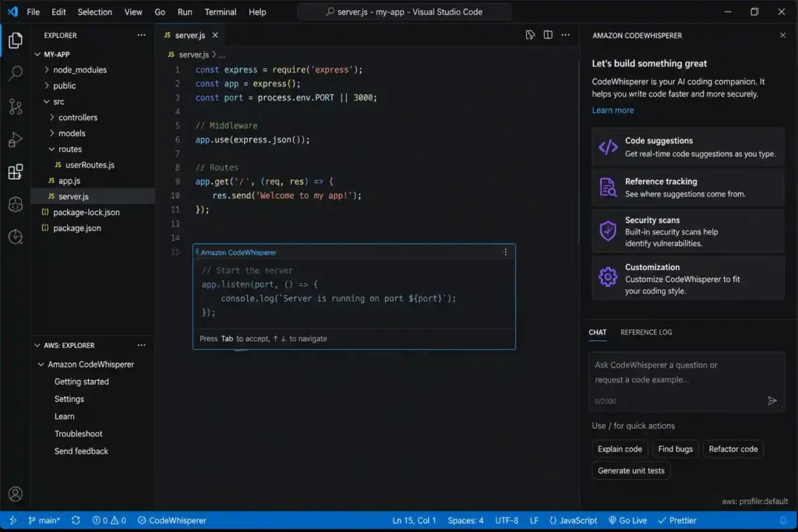Collapse the AWS: Explorer section
The image size is (798, 532).
[x=37, y=345]
